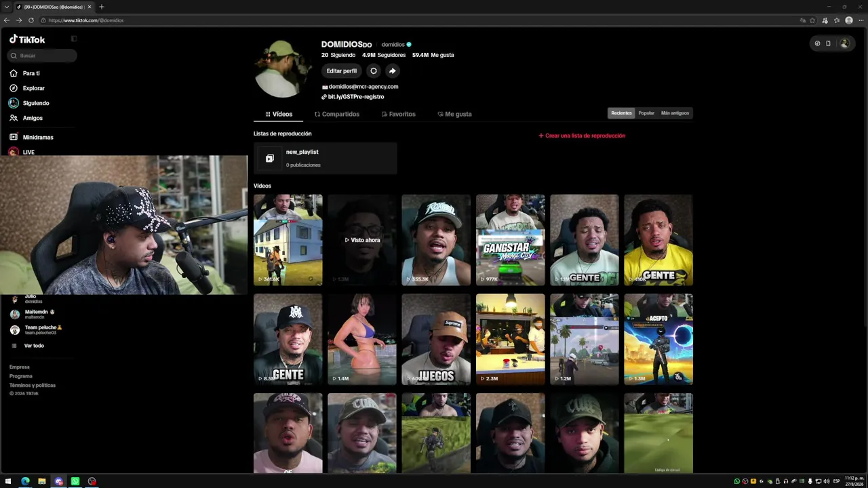Click the share profile arrow icon

click(x=392, y=70)
